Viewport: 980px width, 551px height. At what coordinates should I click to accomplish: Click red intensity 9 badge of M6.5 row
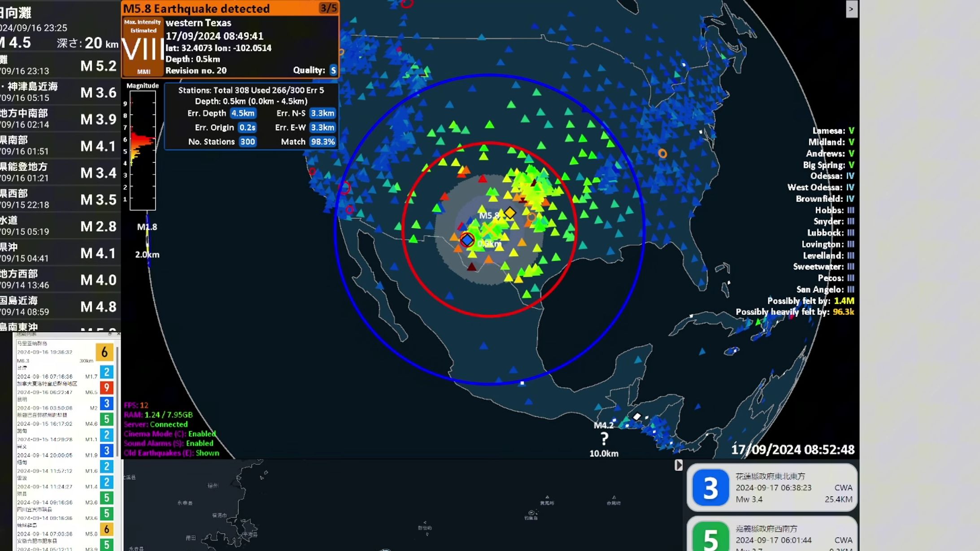tap(106, 387)
